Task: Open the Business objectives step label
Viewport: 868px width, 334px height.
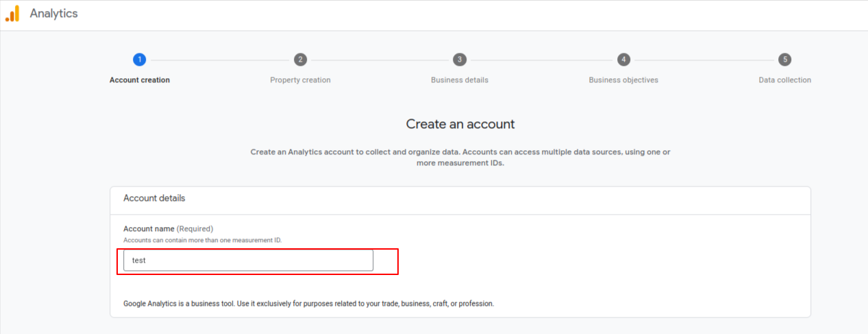Action: tap(623, 80)
